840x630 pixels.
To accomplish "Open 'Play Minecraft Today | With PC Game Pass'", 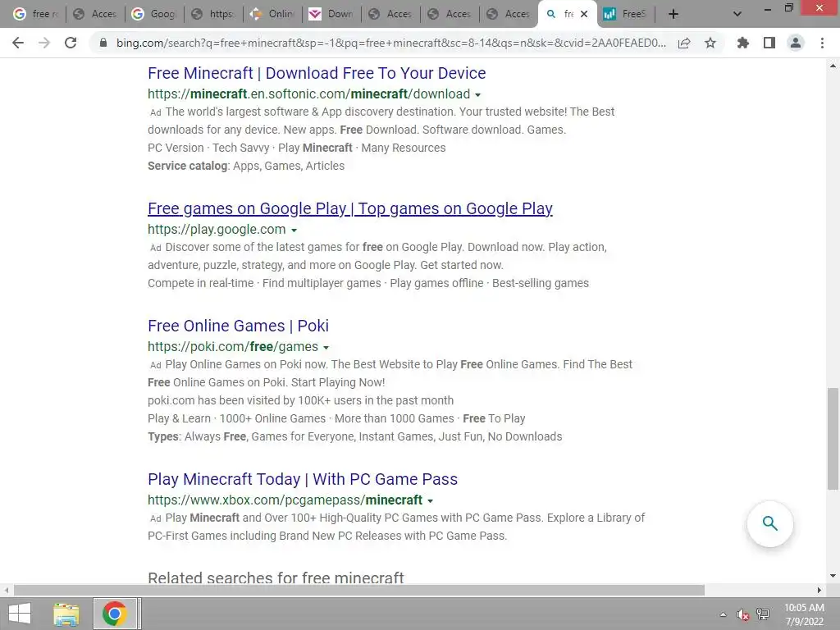I will click(303, 479).
